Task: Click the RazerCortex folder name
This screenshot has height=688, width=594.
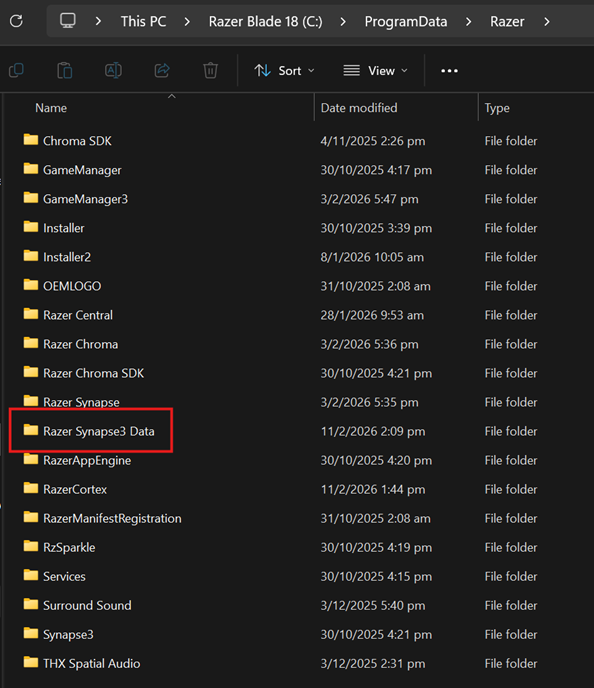Action: [75, 489]
